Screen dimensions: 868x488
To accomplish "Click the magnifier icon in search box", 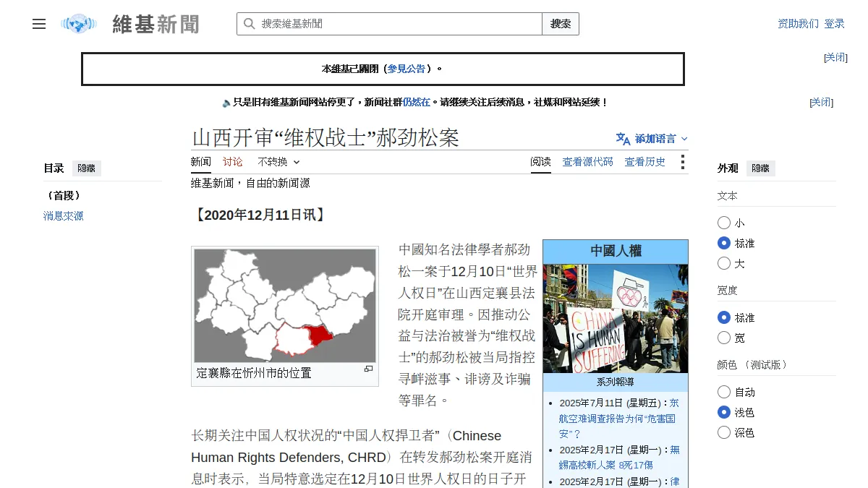I will pyautogui.click(x=249, y=24).
